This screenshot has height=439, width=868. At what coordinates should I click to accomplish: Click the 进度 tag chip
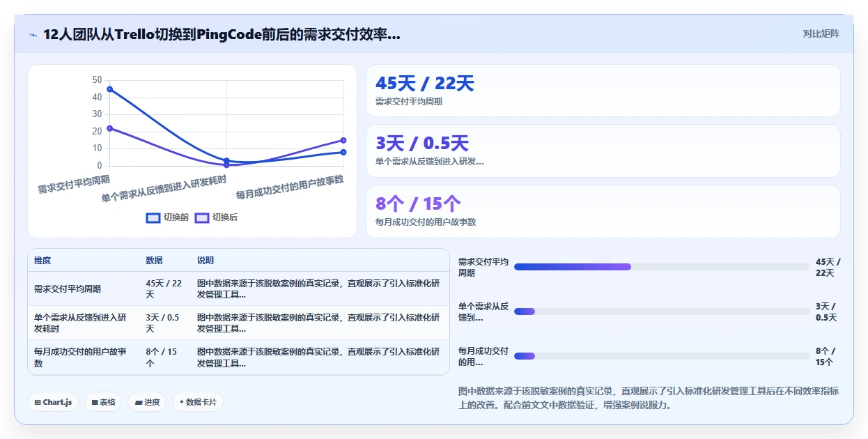tap(147, 402)
